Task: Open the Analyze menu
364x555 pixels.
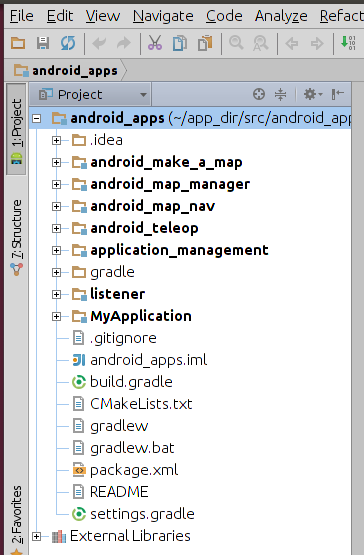Action: coord(281,16)
